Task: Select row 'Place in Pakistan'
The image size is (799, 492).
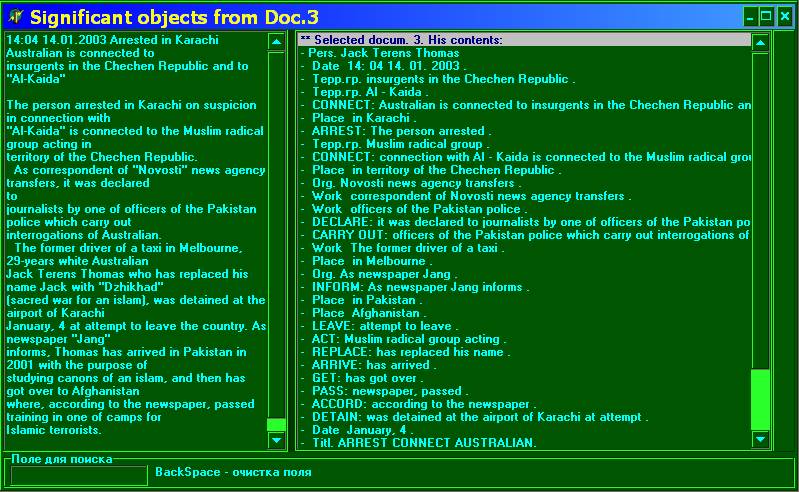Action: point(524,299)
